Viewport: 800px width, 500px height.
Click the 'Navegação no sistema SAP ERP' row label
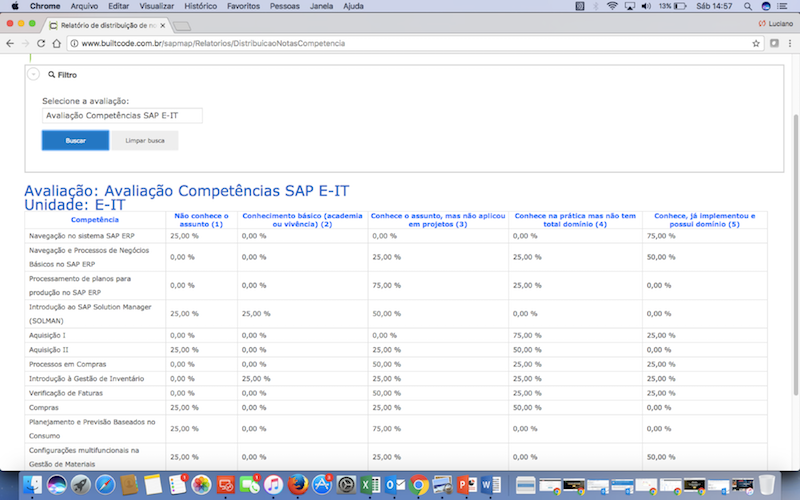(x=82, y=236)
